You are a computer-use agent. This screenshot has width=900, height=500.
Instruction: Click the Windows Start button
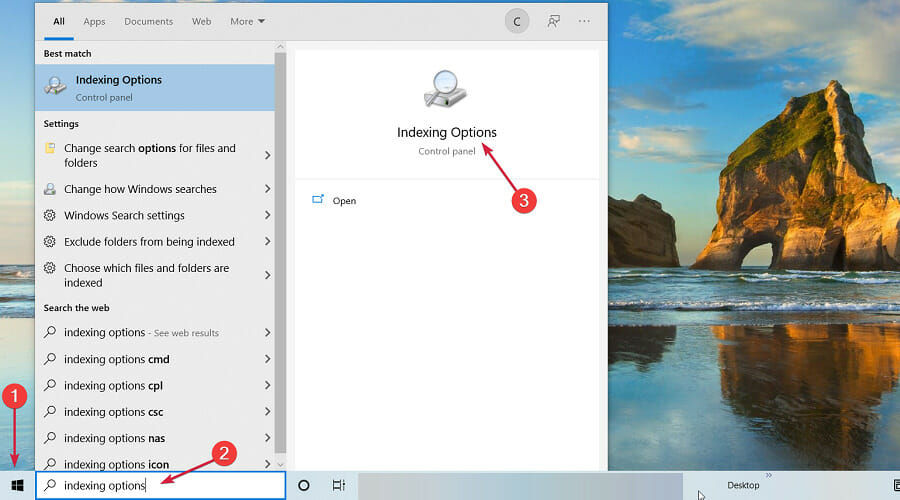click(17, 485)
